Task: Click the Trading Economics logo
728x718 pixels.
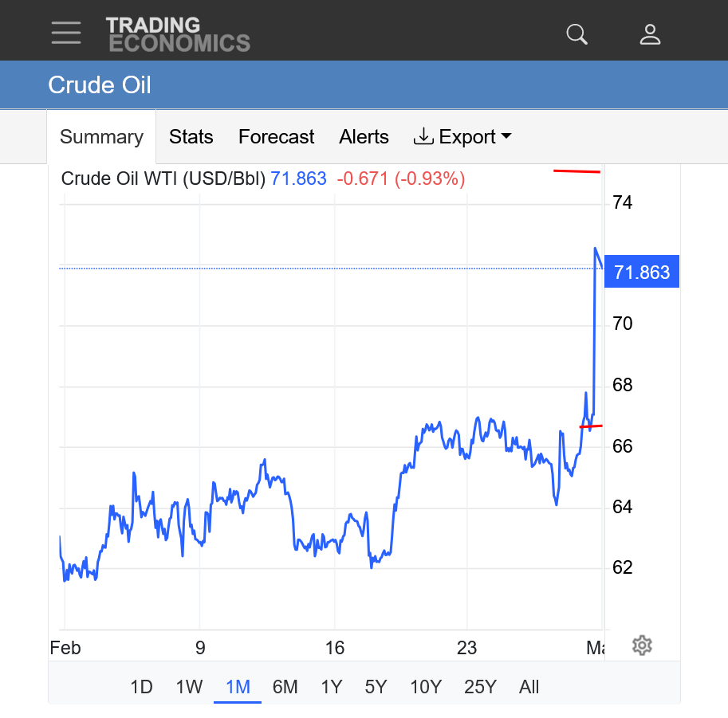Action: (x=178, y=34)
